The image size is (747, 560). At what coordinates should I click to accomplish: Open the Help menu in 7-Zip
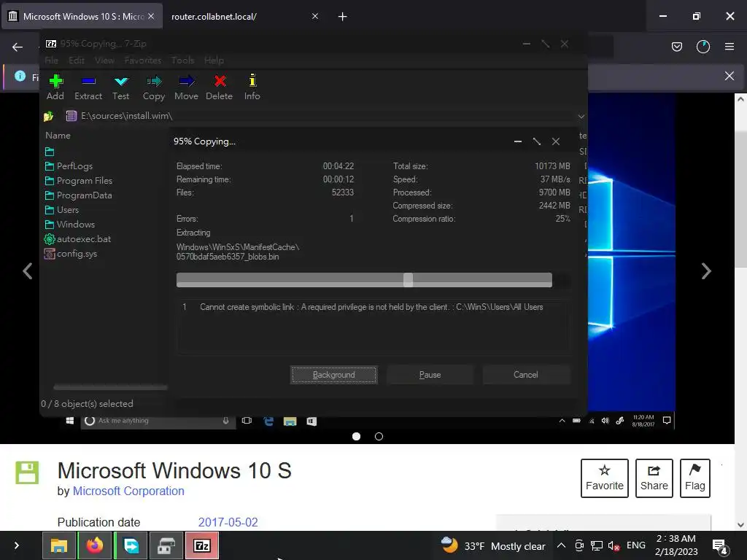(x=214, y=60)
